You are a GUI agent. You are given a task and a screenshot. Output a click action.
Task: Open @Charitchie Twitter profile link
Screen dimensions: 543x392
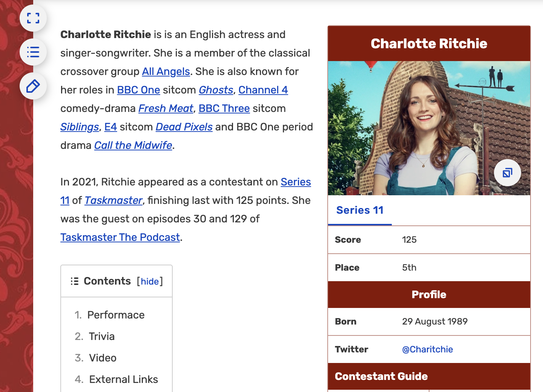click(x=427, y=349)
